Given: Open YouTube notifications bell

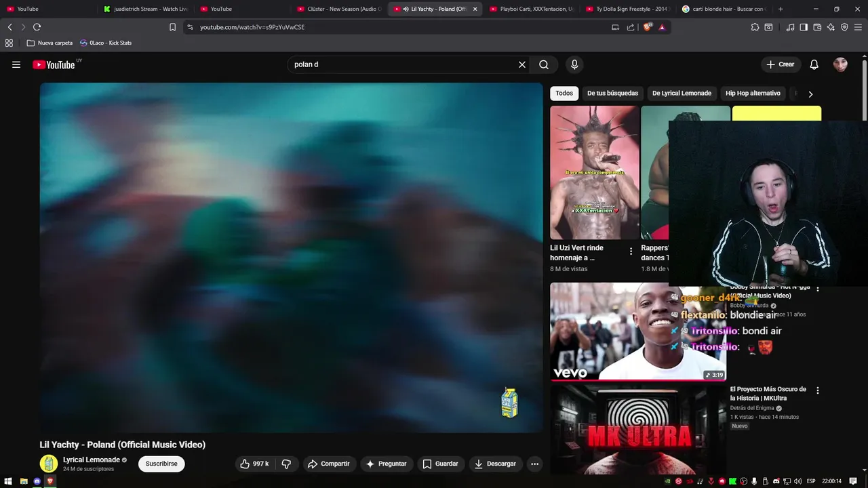Looking at the screenshot, I should pos(814,64).
